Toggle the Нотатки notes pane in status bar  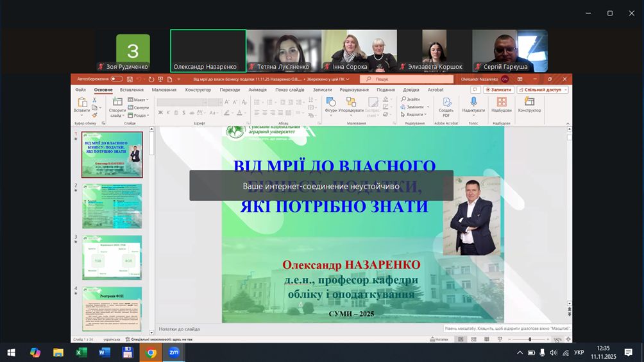439,339
